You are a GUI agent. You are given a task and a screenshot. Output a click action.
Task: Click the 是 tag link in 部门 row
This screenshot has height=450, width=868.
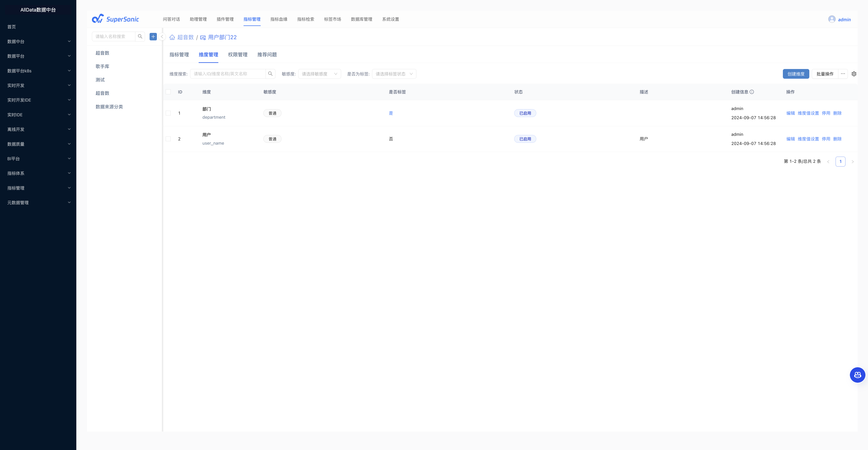pos(391,113)
